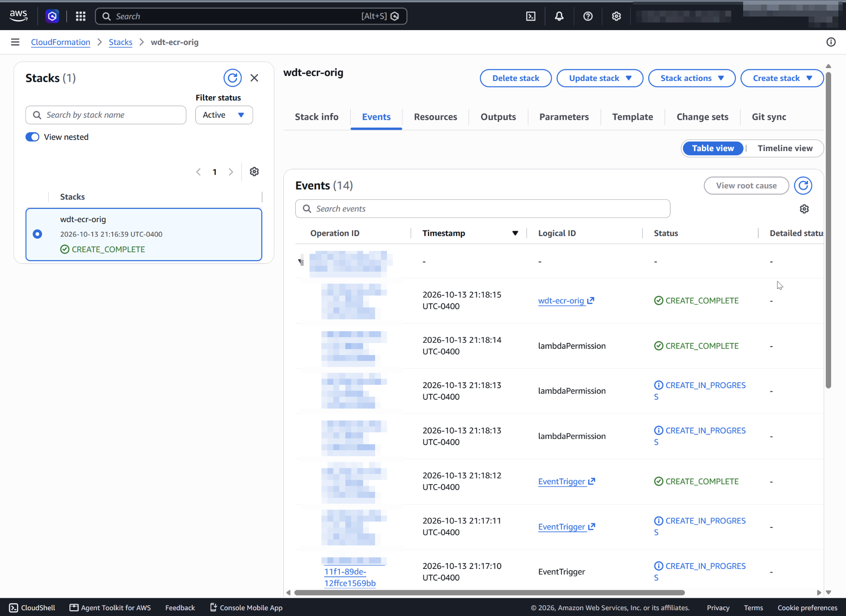This screenshot has height=616, width=846.
Task: Open the Template tab
Action: click(x=632, y=117)
